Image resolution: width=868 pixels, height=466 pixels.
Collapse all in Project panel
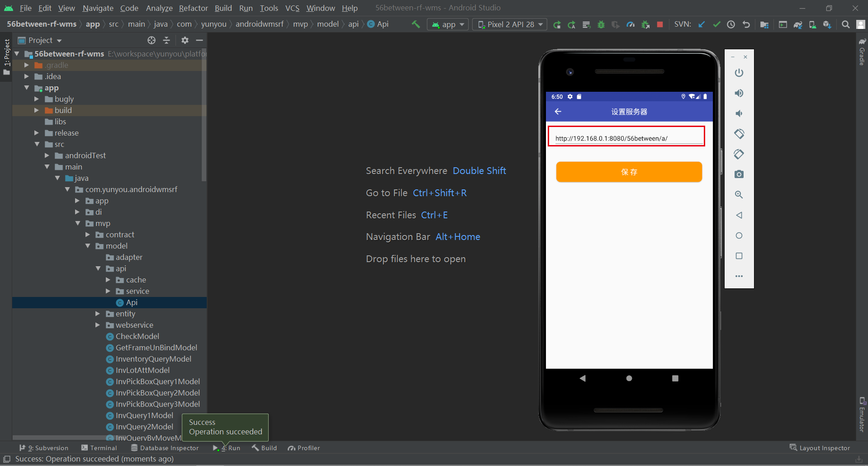click(x=166, y=40)
